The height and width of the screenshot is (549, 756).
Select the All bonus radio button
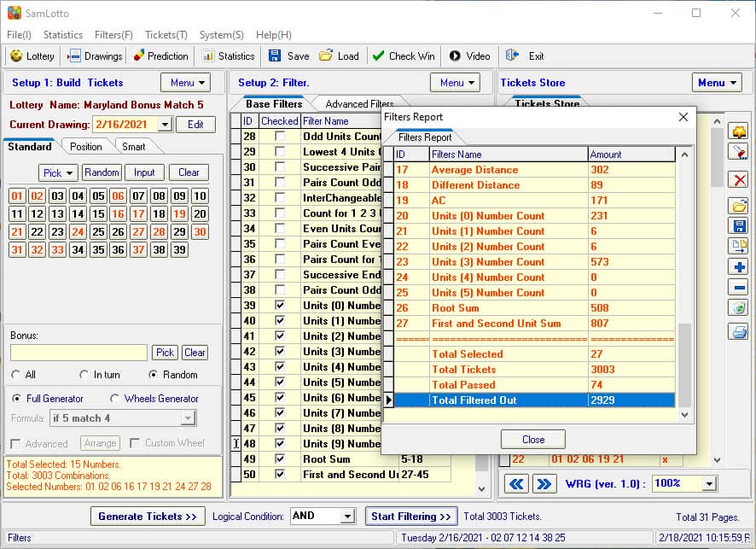16,375
